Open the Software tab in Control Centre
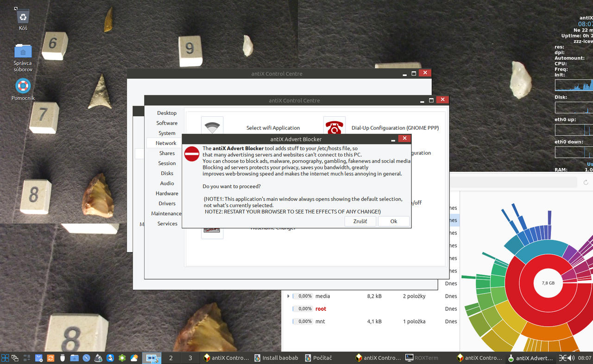 [167, 123]
